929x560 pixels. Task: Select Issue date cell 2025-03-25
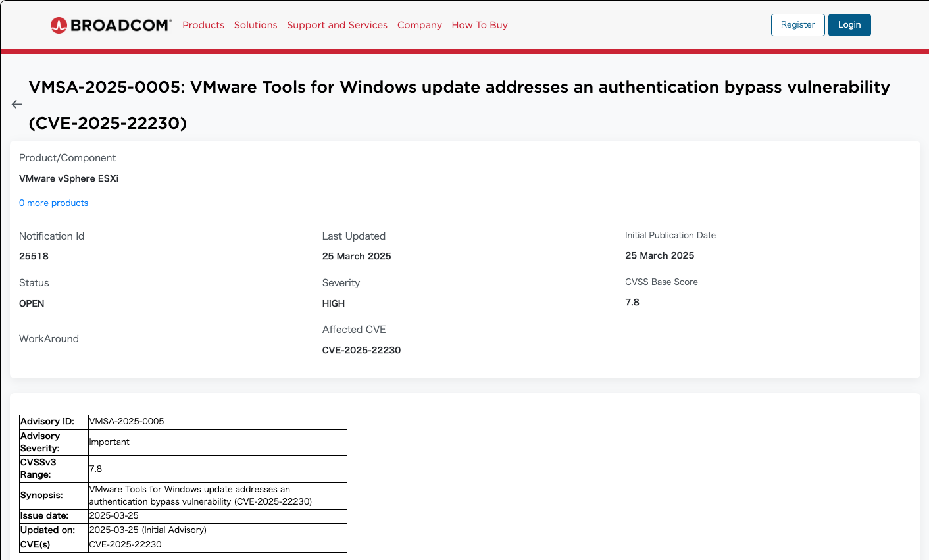tap(218, 516)
